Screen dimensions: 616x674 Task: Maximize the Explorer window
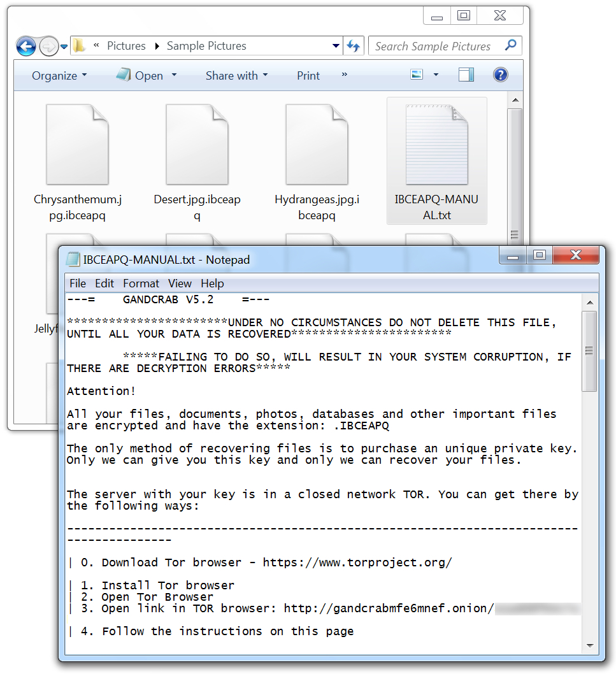463,16
